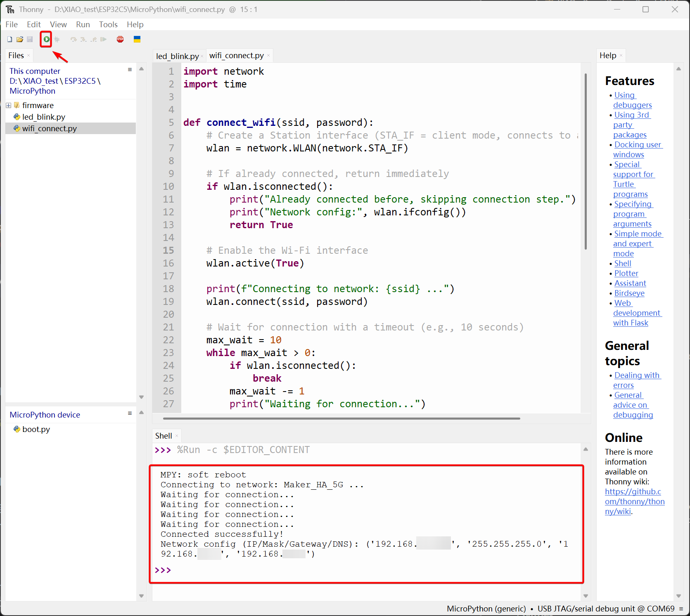Expand the firmware folder in the file tree

(8, 105)
